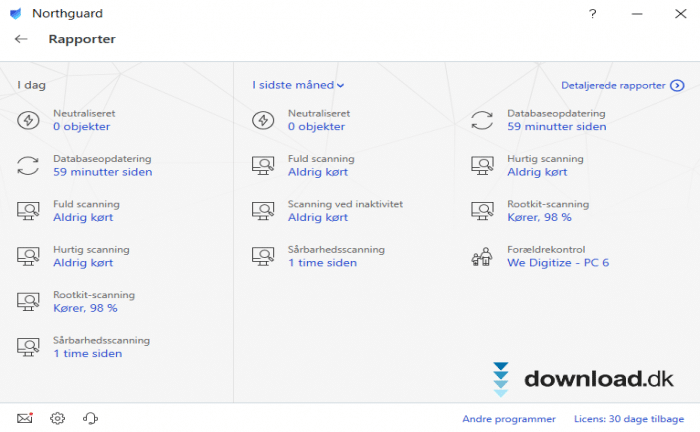Open settings via the gear icon

[x=57, y=418]
